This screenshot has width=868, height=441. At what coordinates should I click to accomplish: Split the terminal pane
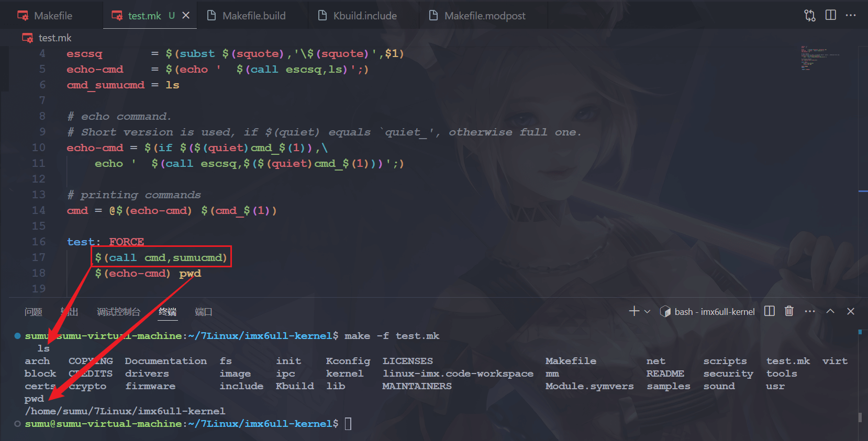[x=769, y=311]
